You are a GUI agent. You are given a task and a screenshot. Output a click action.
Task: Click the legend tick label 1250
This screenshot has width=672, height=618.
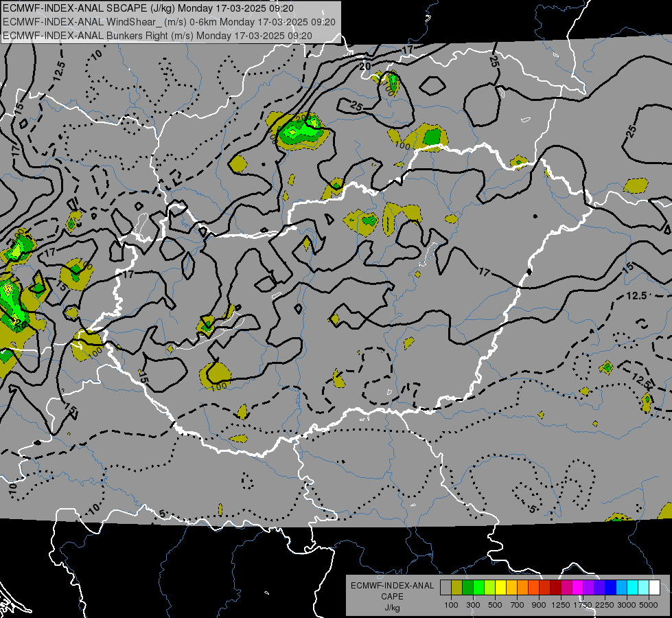(561, 605)
